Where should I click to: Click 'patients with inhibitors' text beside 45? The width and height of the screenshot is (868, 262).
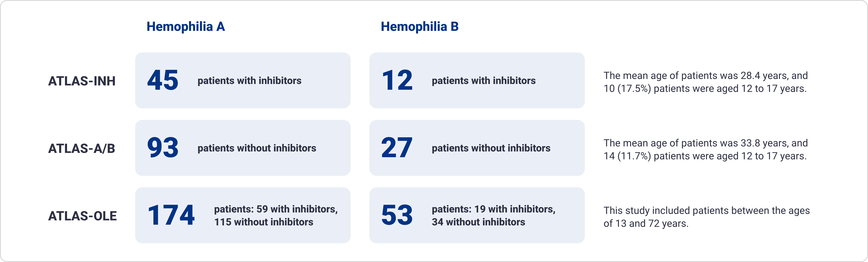pyautogui.click(x=249, y=81)
